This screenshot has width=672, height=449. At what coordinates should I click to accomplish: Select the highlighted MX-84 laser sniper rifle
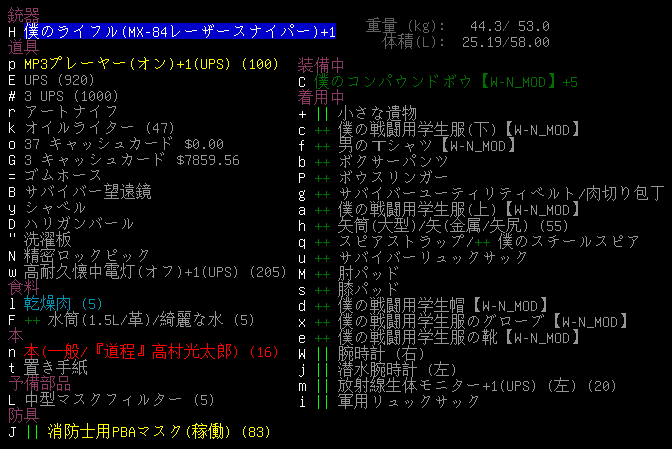coord(180,33)
